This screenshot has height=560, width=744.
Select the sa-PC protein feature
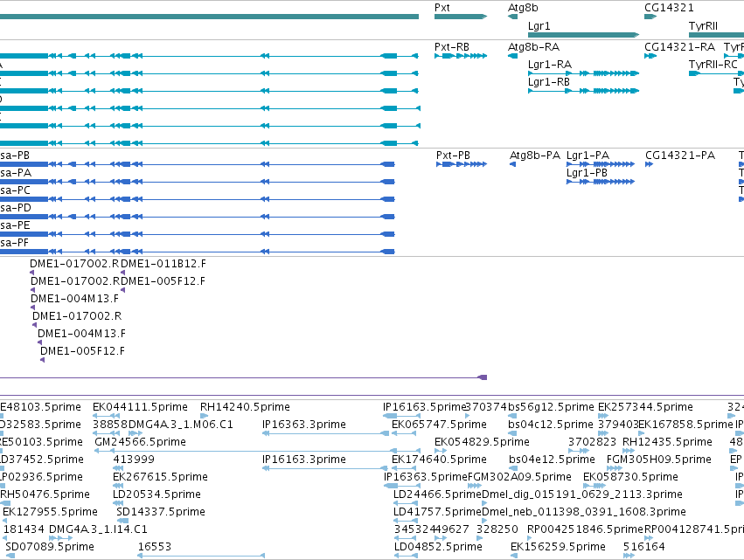[197, 199]
